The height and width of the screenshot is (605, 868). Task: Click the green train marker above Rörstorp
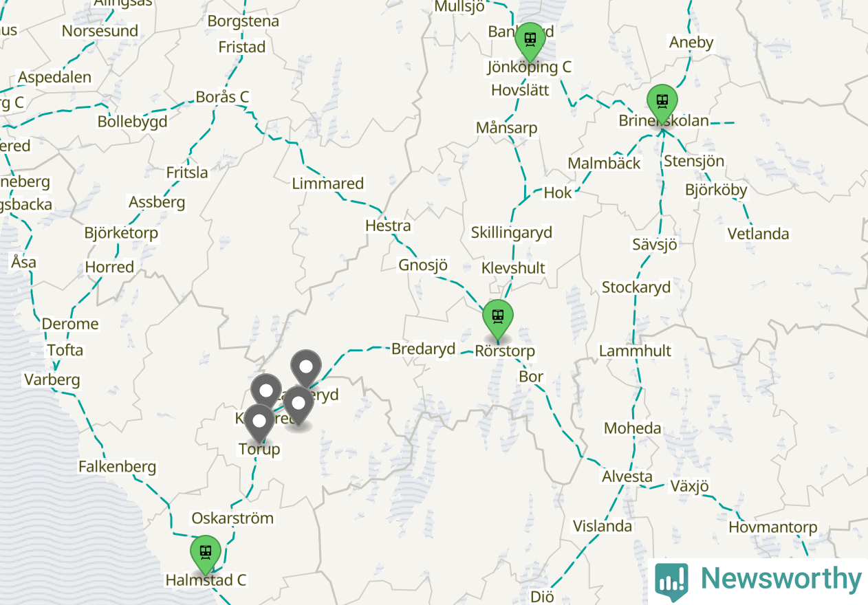(498, 318)
